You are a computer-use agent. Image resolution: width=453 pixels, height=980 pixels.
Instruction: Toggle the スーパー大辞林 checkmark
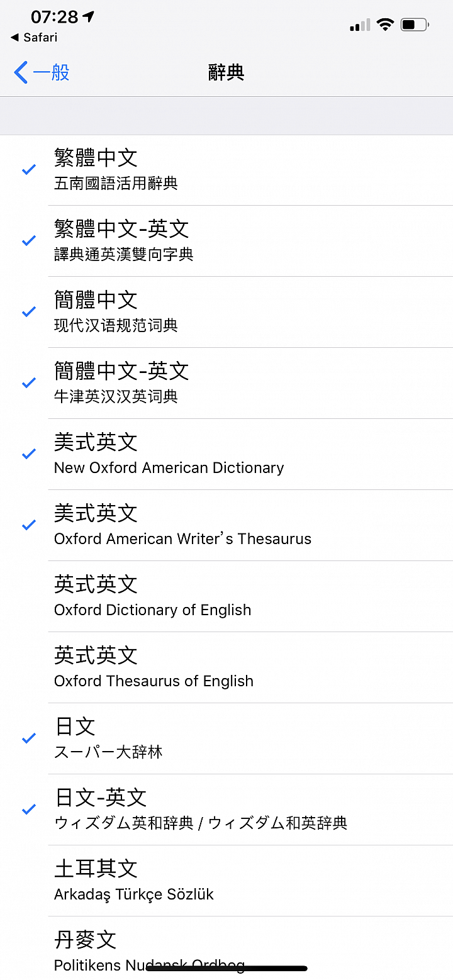(x=29, y=738)
